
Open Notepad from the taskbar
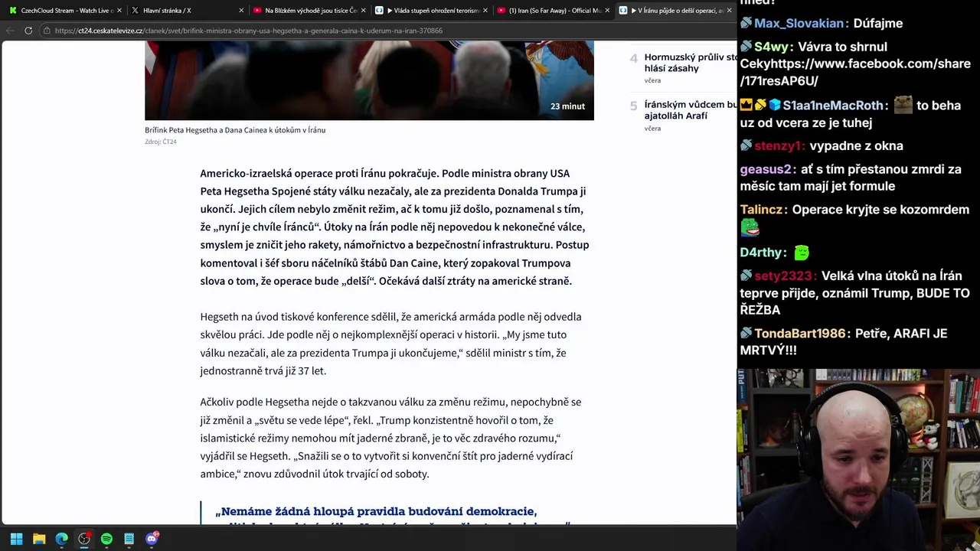click(x=129, y=539)
